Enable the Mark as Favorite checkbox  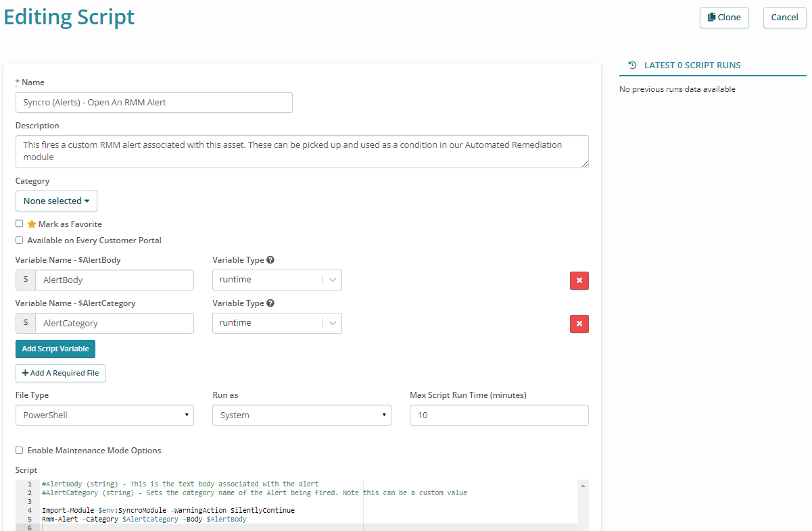tap(20, 224)
